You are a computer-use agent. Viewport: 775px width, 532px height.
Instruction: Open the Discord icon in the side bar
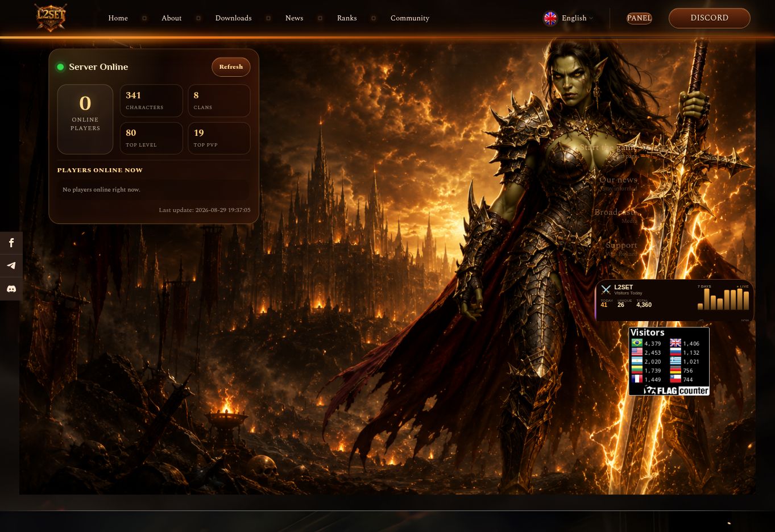pyautogui.click(x=11, y=289)
